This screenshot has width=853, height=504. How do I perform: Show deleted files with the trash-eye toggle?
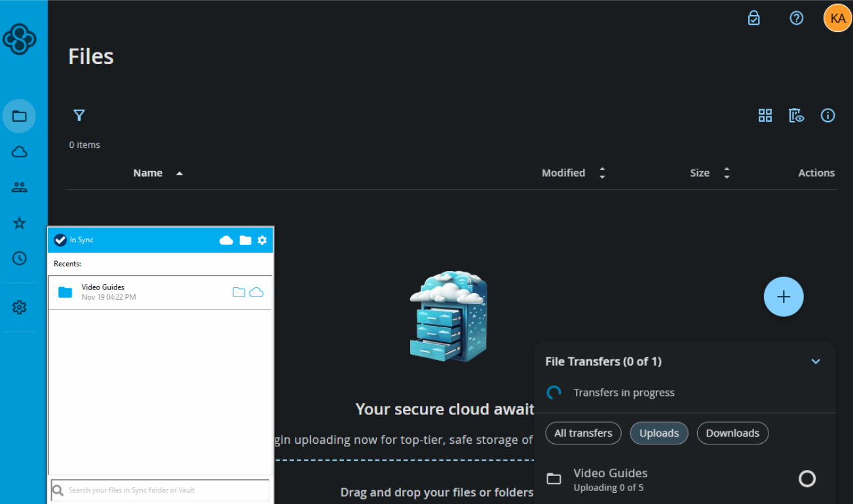[796, 115]
